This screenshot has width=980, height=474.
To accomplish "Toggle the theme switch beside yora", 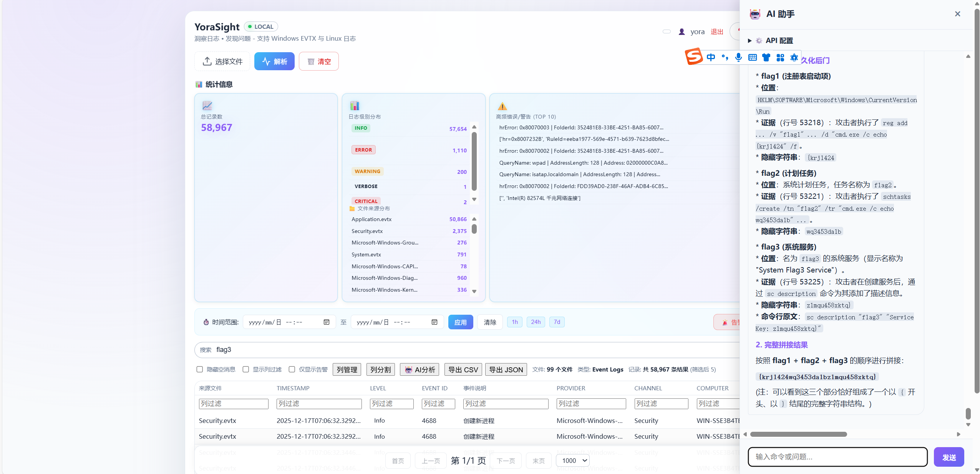I will tap(667, 31).
